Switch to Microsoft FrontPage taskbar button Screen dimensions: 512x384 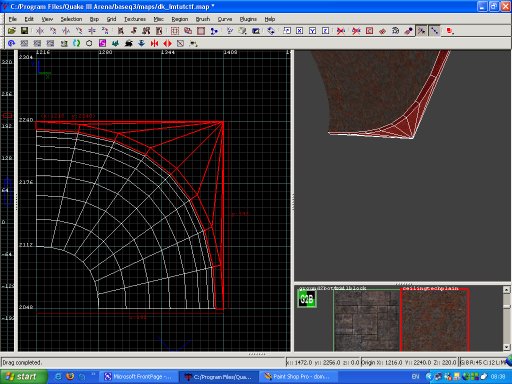pos(138,377)
